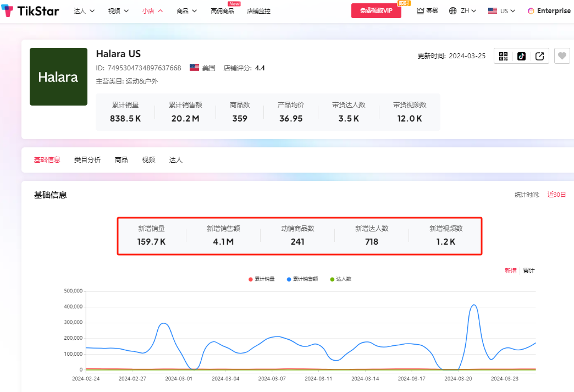Switch to the 类目分析 tab
Screen dimensions: 574x392
point(87,160)
